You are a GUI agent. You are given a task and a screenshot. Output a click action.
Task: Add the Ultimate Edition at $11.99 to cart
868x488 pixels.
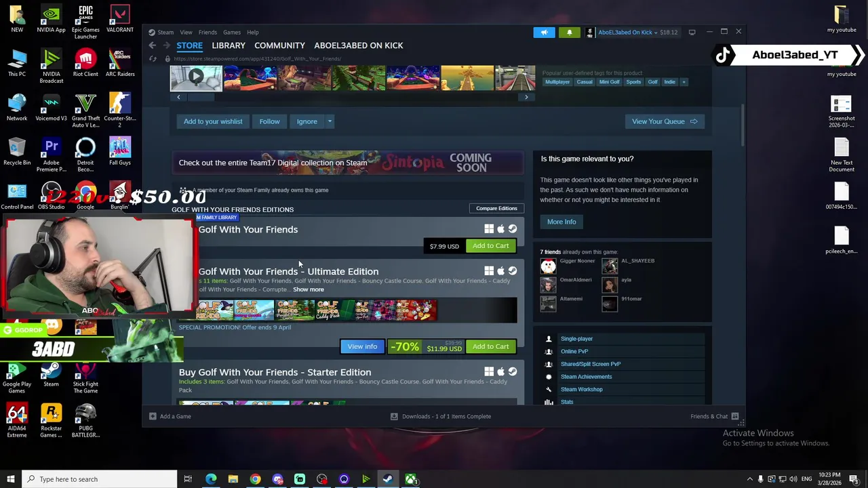pos(491,346)
